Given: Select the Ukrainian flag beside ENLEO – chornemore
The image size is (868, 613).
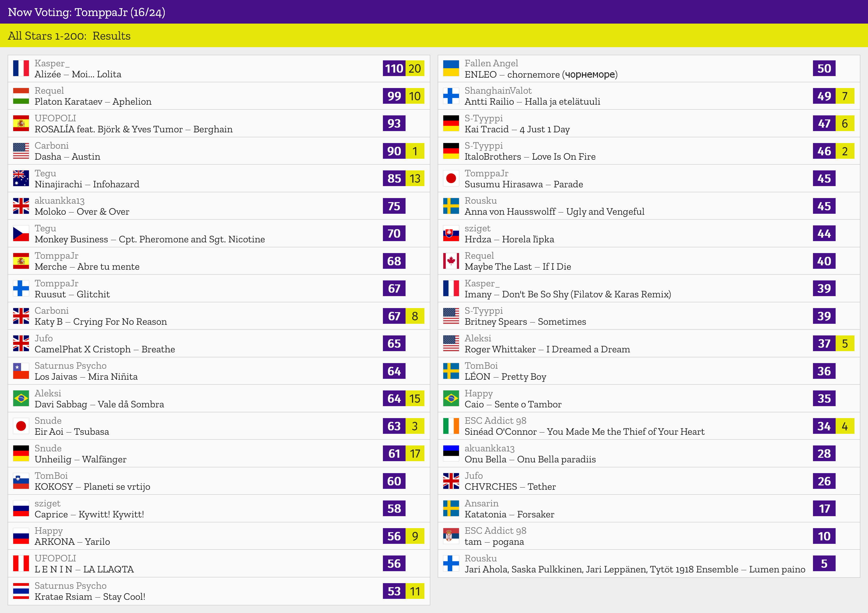Looking at the screenshot, I should [x=451, y=69].
